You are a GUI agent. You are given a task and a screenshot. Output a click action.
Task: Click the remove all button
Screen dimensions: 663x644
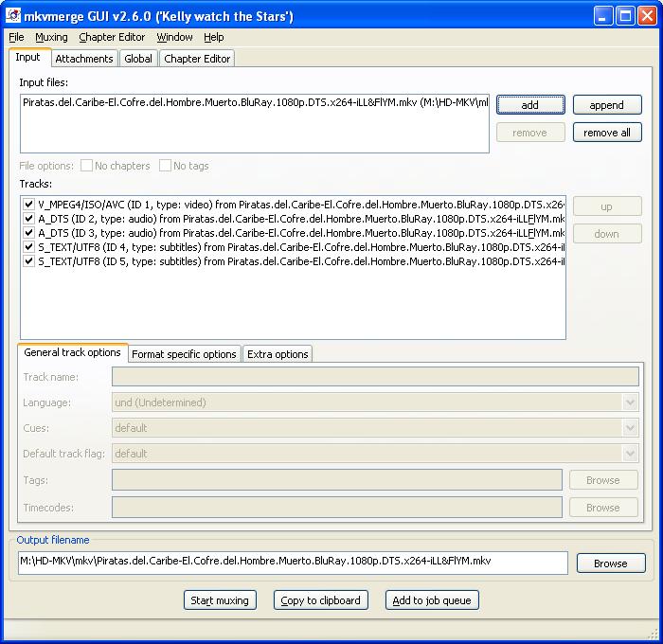click(x=607, y=133)
